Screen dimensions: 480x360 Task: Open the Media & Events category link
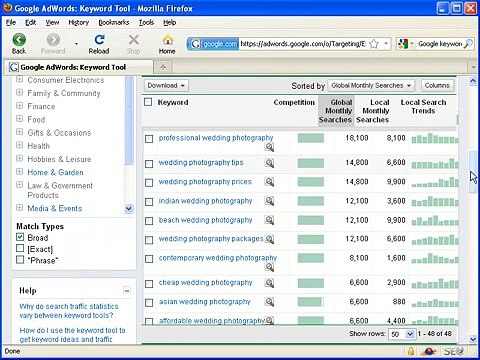[55, 208]
